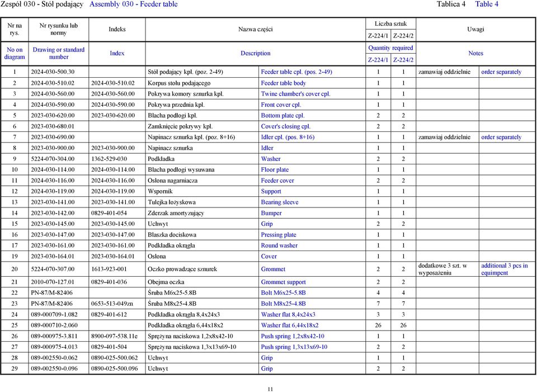This screenshot has height=392, width=537.
Task: Click 'additional 3 pcs in equimpent' note
Action: coord(505,270)
